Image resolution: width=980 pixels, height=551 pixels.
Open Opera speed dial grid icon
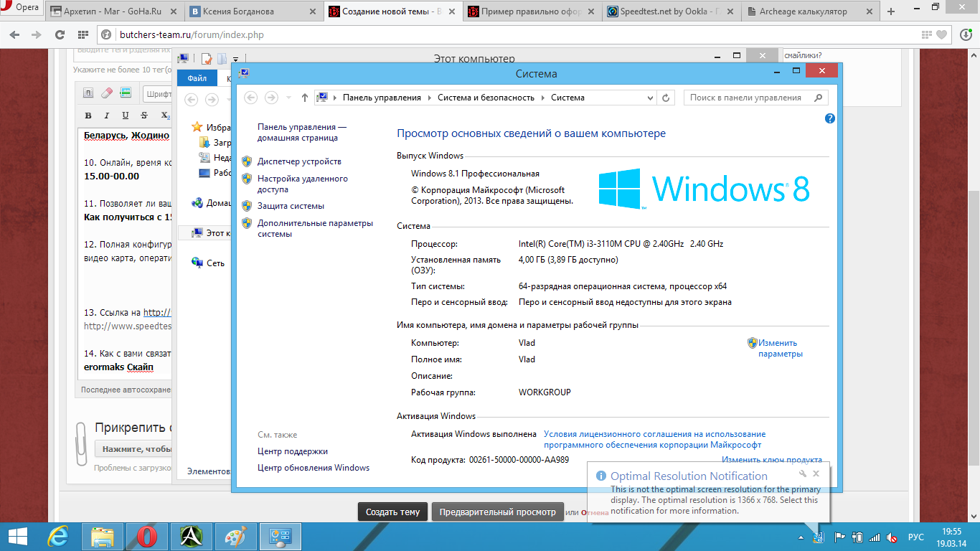tap(83, 34)
